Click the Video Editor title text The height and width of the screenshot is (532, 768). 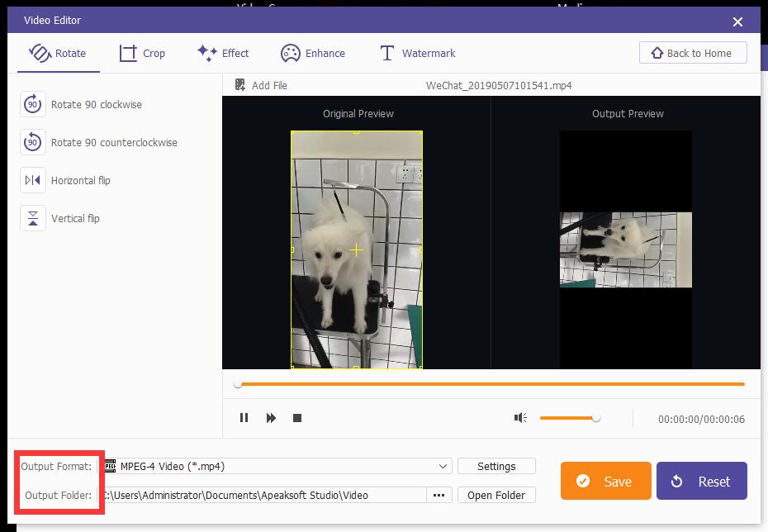coord(52,20)
